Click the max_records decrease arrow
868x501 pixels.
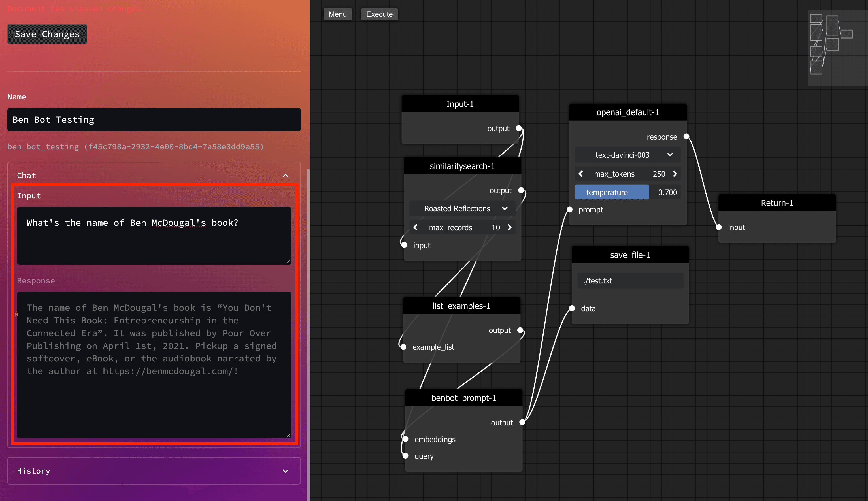415,227
